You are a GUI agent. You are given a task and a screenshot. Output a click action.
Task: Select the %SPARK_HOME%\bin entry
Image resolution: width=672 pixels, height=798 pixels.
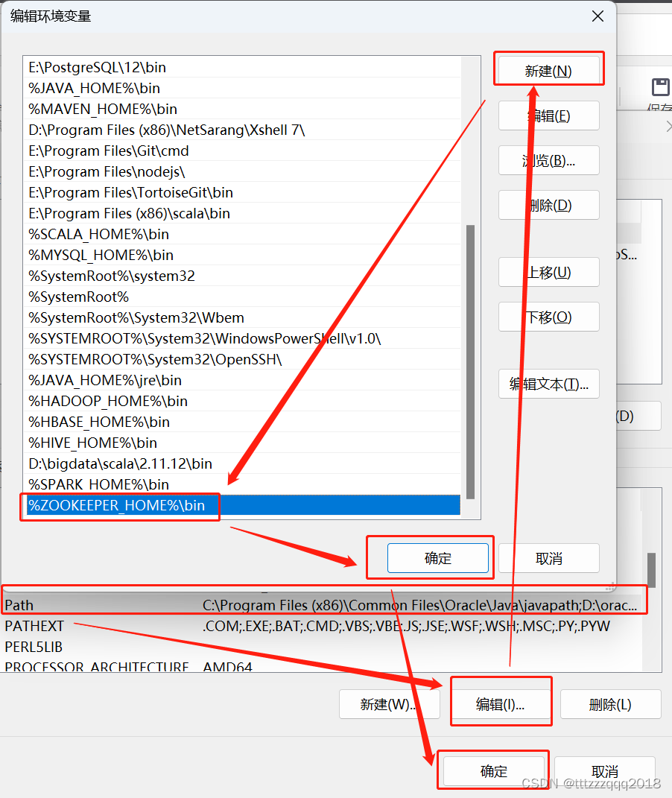(242, 484)
